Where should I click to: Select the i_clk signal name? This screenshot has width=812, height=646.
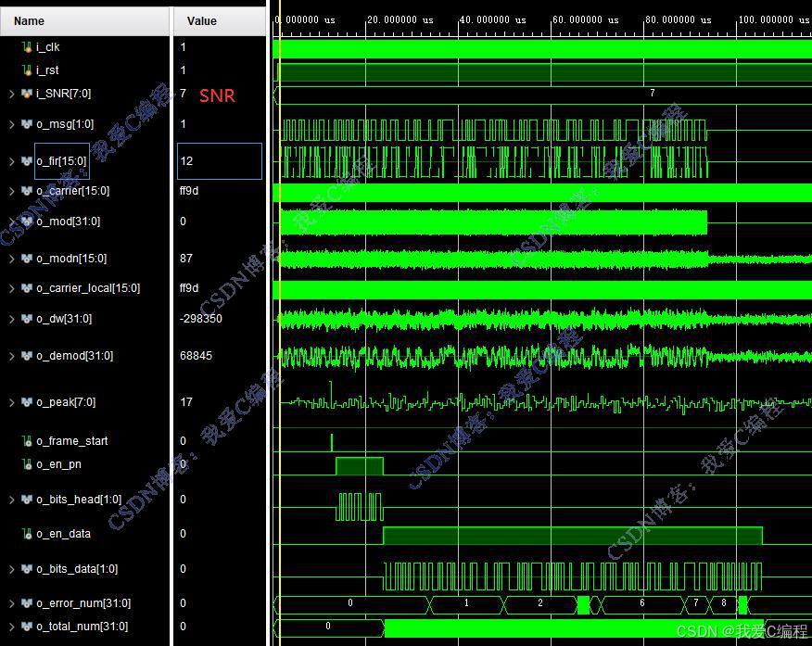point(47,47)
